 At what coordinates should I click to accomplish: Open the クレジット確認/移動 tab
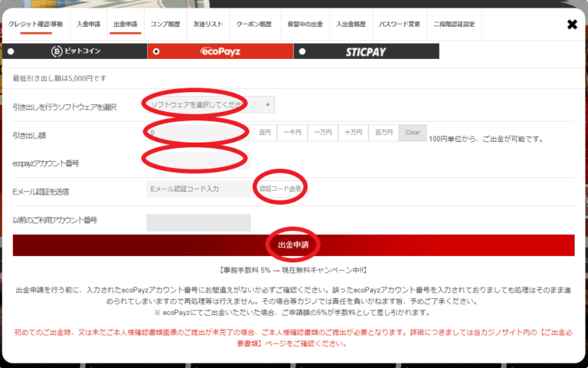pyautogui.click(x=36, y=25)
